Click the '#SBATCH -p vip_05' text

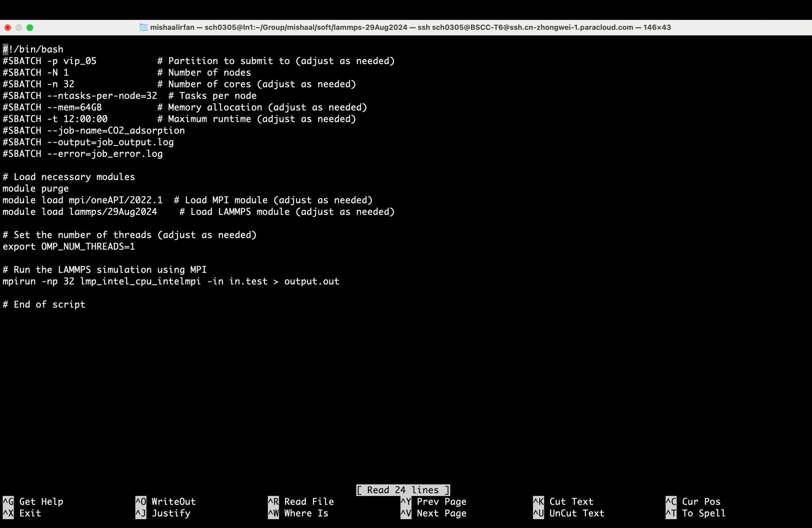click(x=49, y=61)
